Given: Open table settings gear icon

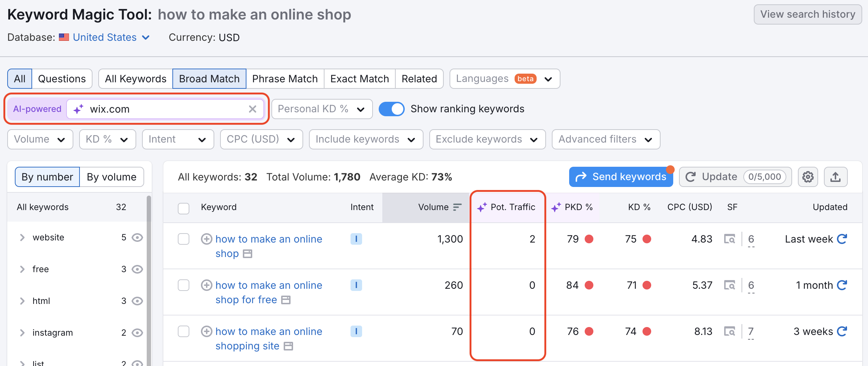Looking at the screenshot, I should point(808,177).
